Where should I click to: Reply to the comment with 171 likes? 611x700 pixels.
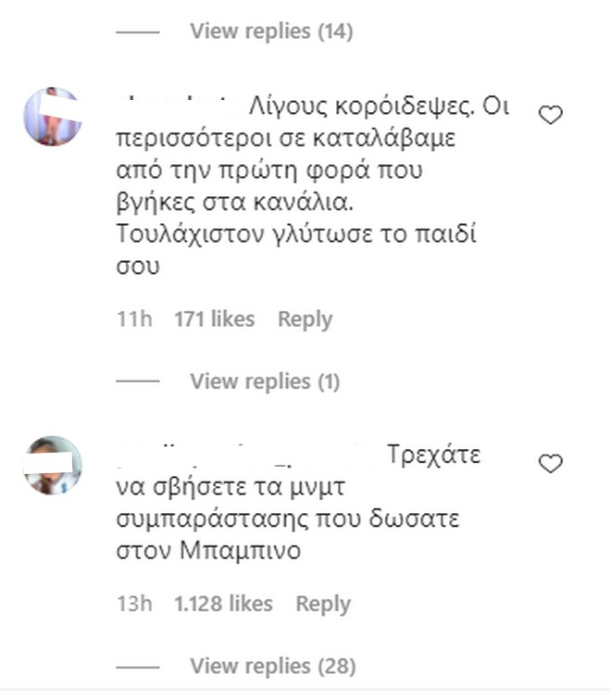[305, 319]
